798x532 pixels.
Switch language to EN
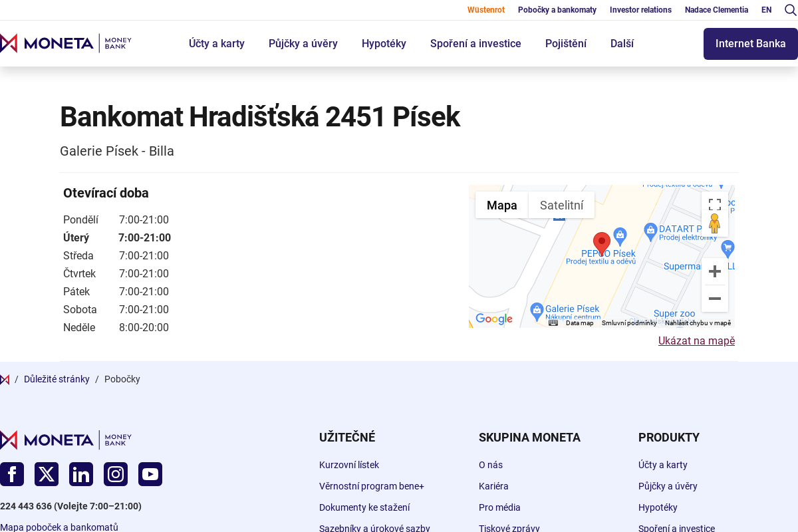click(767, 10)
